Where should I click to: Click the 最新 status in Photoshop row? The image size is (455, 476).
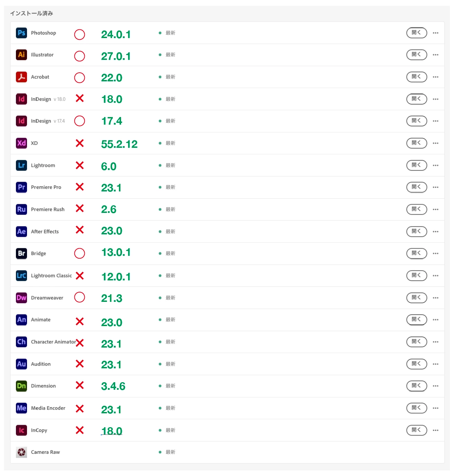[170, 33]
